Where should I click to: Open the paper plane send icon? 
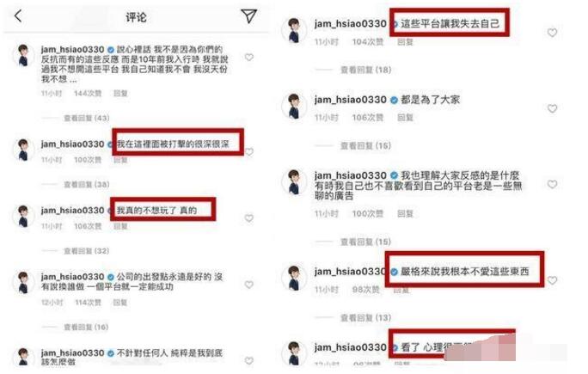pyautogui.click(x=248, y=15)
